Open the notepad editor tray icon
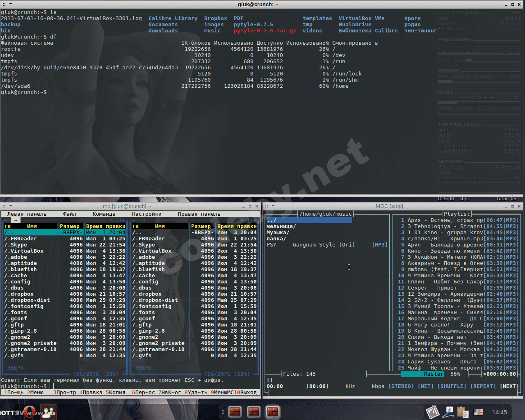This screenshot has height=420, width=525. (432, 412)
